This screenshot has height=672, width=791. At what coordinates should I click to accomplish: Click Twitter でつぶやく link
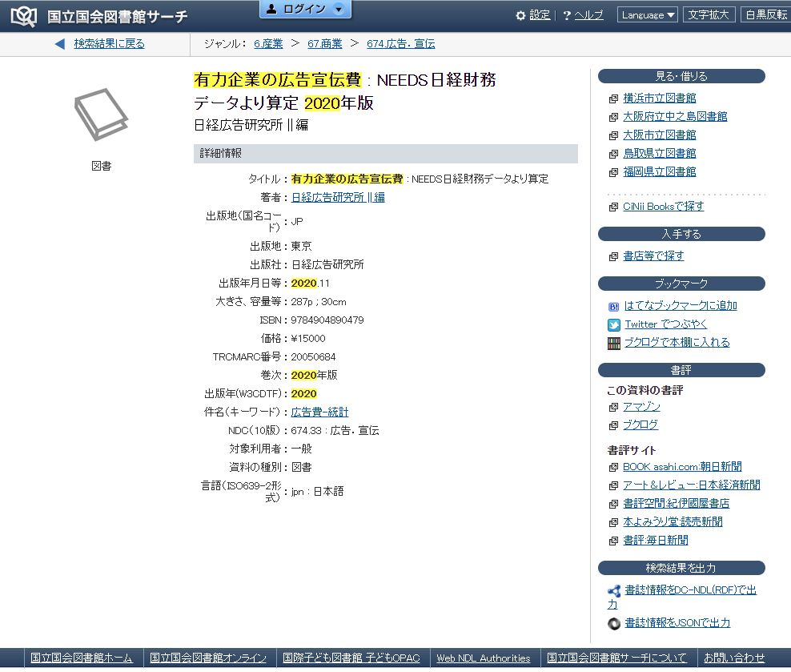pyautogui.click(x=666, y=324)
